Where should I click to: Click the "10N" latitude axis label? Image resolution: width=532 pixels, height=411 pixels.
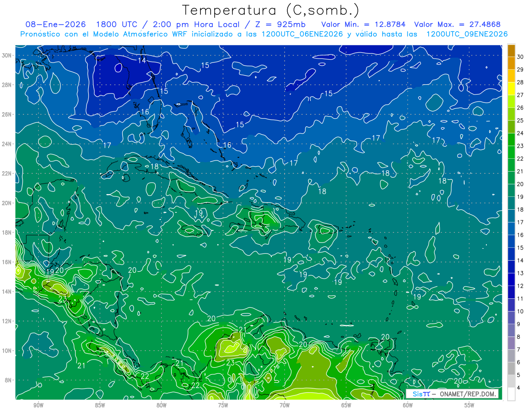(x=8, y=351)
